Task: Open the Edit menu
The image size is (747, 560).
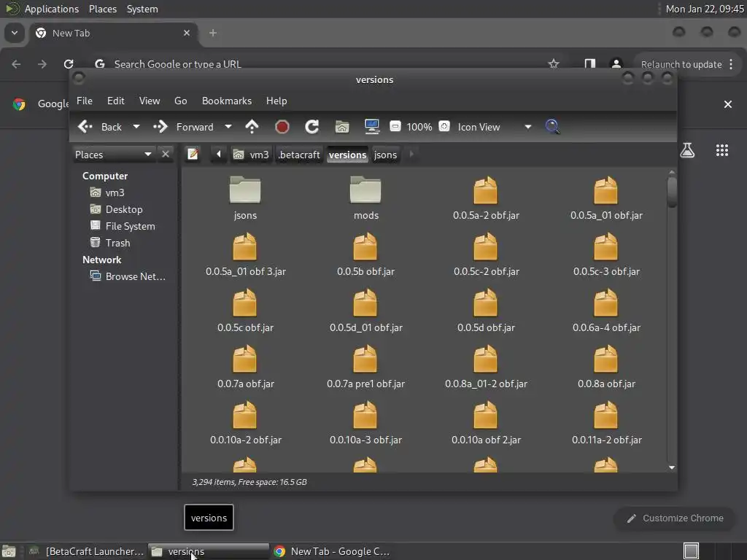Action: [x=115, y=101]
